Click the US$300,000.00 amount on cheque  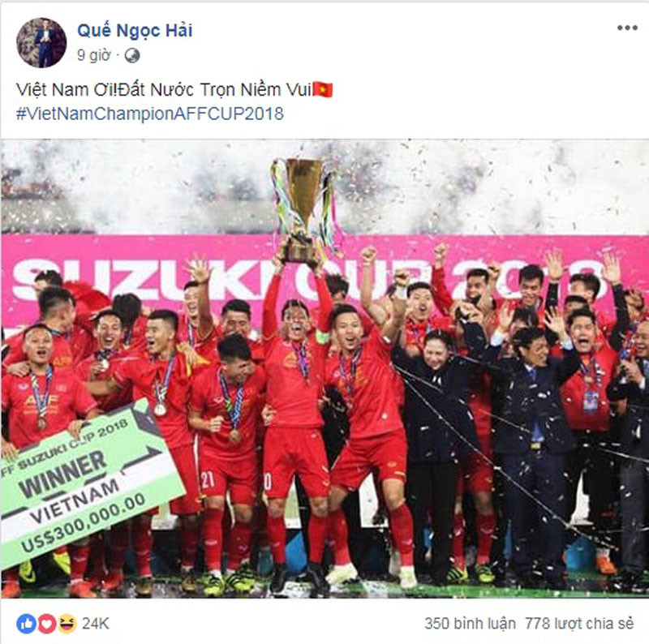coord(83,522)
